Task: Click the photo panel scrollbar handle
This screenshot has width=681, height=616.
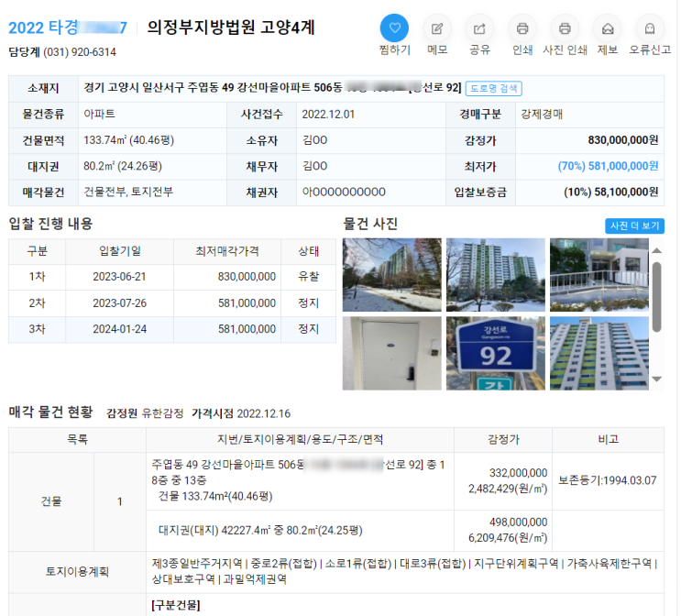Action: point(657,297)
